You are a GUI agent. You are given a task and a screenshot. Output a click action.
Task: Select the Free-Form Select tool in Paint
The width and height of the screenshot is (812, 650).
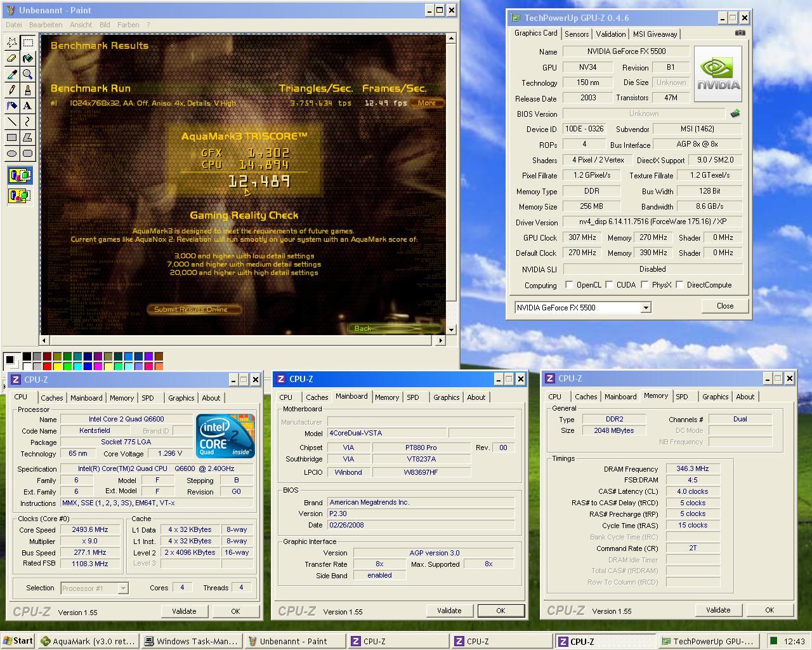(x=12, y=43)
